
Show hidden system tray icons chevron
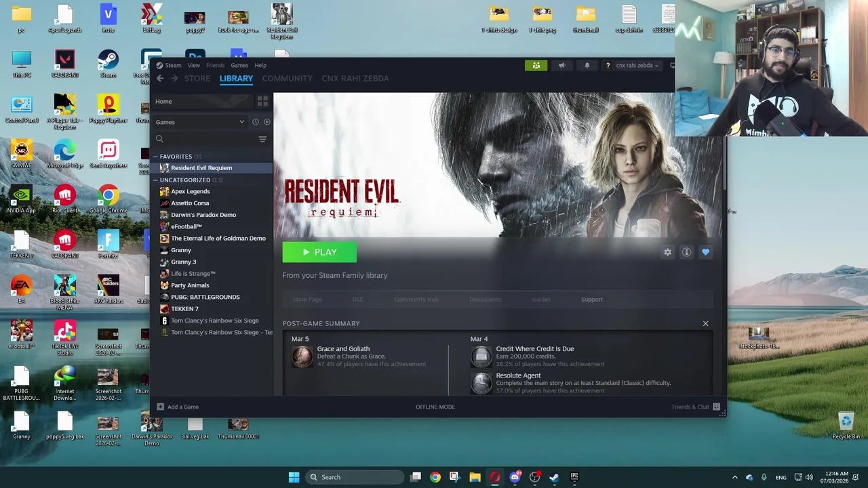tap(734, 477)
